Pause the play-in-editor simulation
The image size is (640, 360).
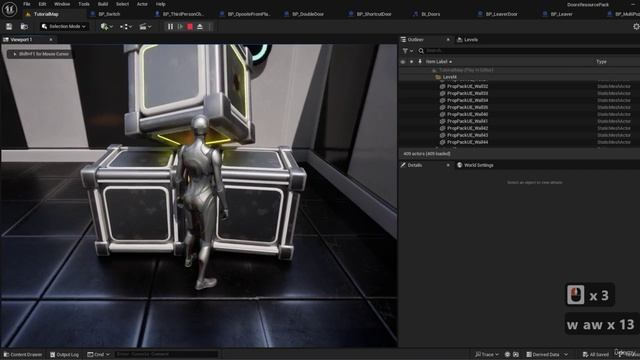pyautogui.click(x=170, y=27)
